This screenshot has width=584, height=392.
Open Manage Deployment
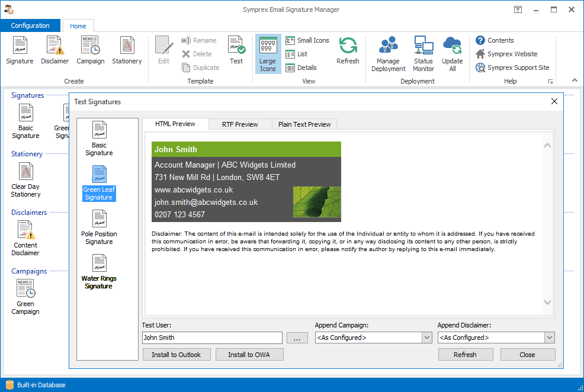388,54
